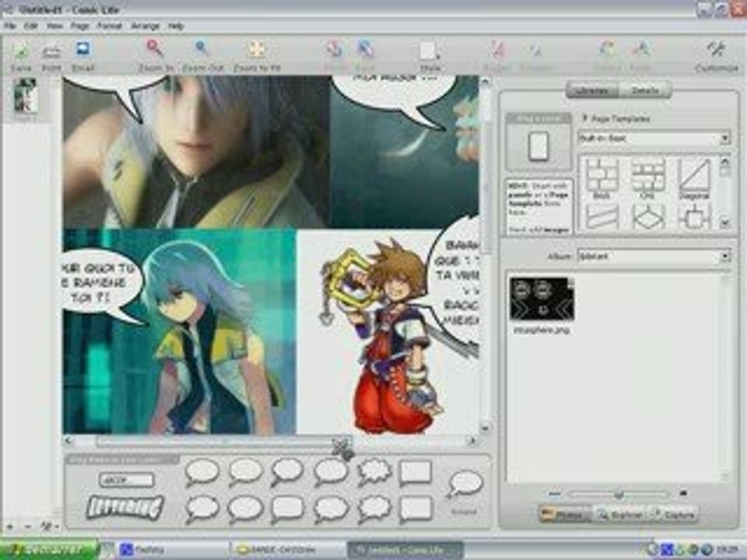Click the Zoom In magnifier icon
The image size is (747, 560).
tap(156, 49)
